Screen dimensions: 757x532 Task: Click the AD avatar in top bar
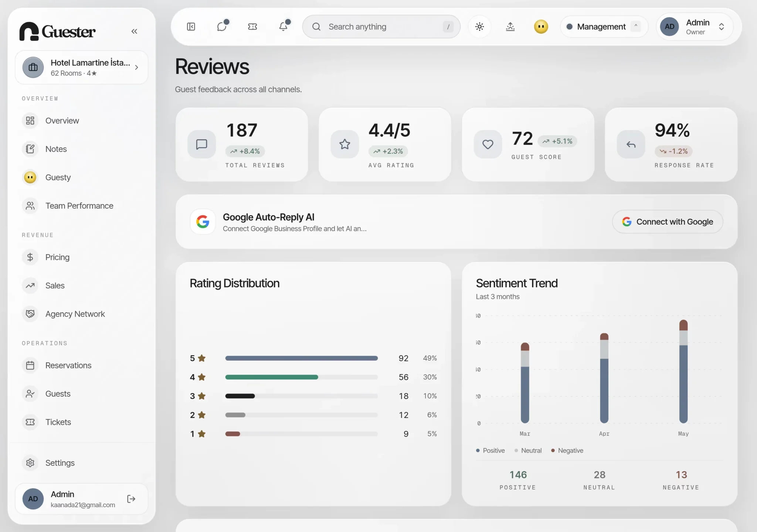point(670,27)
